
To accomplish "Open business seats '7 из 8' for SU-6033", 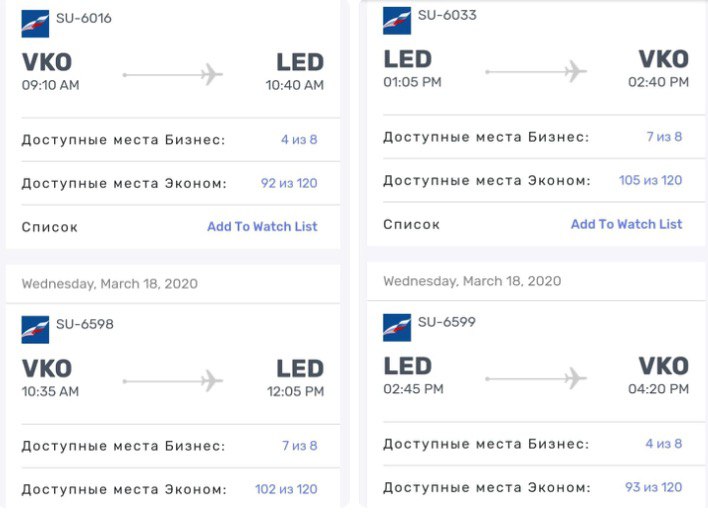I will coord(664,136).
